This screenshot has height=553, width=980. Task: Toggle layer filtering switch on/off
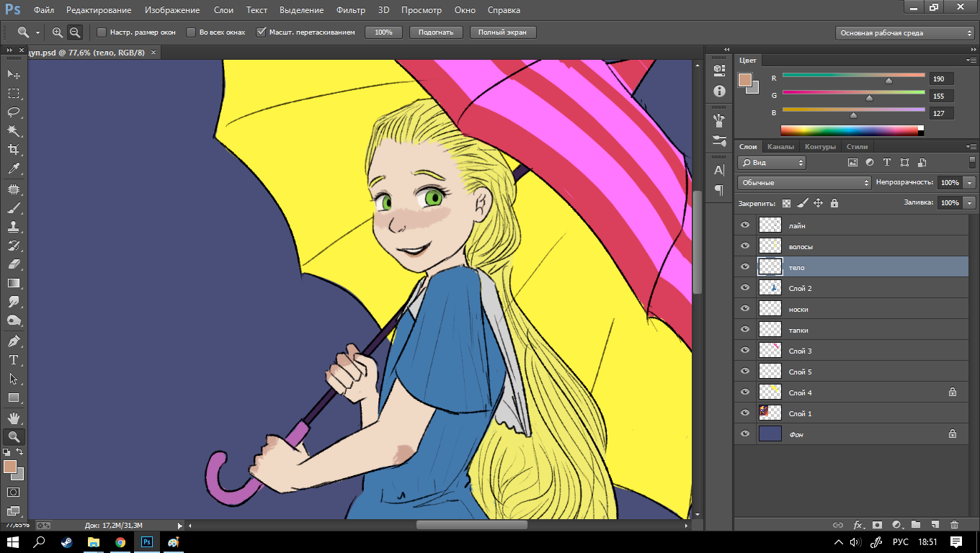972,163
